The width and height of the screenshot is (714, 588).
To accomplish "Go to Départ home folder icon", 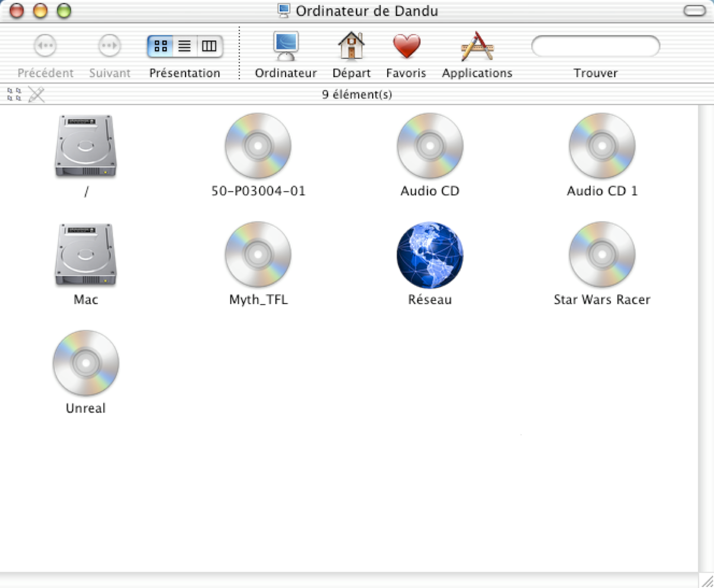I will [x=352, y=45].
